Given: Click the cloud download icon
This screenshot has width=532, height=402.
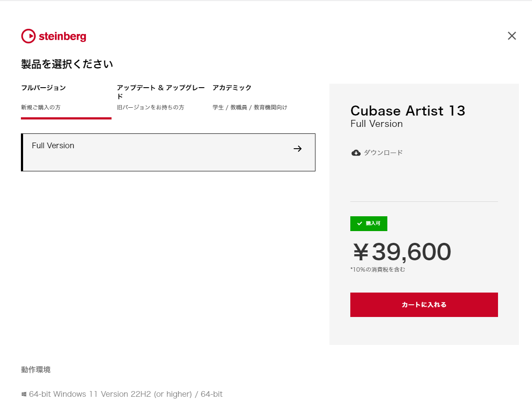Looking at the screenshot, I should pos(356,153).
